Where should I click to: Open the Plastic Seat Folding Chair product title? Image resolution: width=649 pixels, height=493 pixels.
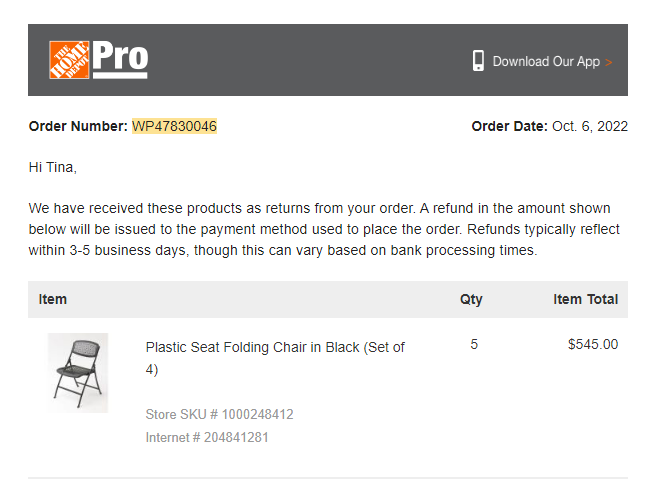tap(275, 358)
